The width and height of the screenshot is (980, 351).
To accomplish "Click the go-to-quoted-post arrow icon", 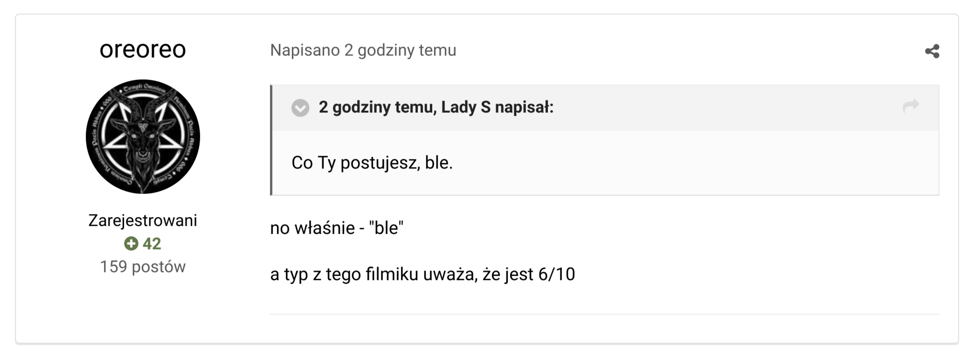I will coord(911,106).
